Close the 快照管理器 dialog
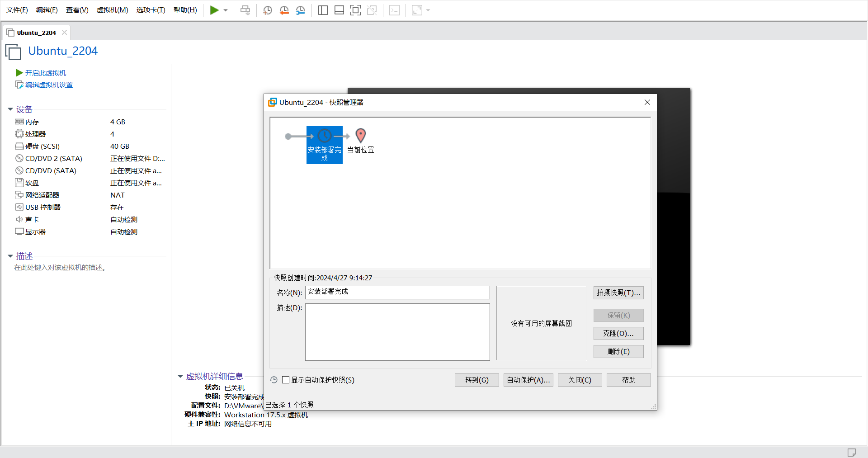 (x=647, y=102)
